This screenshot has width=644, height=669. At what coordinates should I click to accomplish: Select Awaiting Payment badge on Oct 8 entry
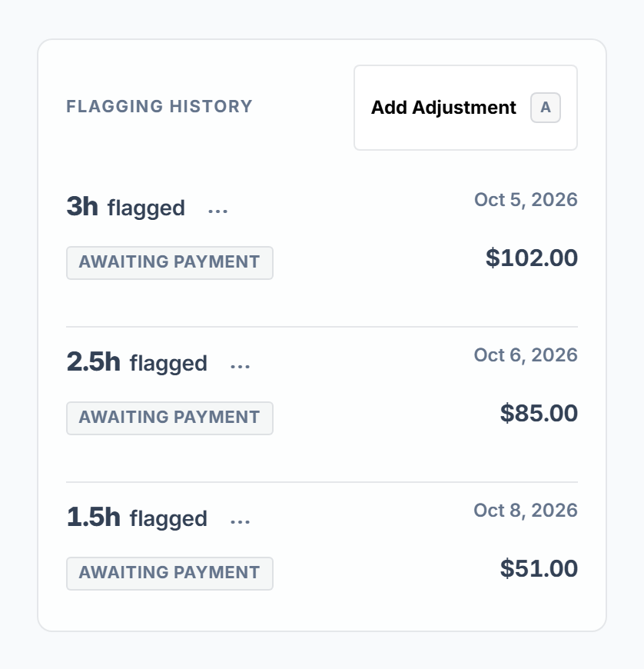170,574
